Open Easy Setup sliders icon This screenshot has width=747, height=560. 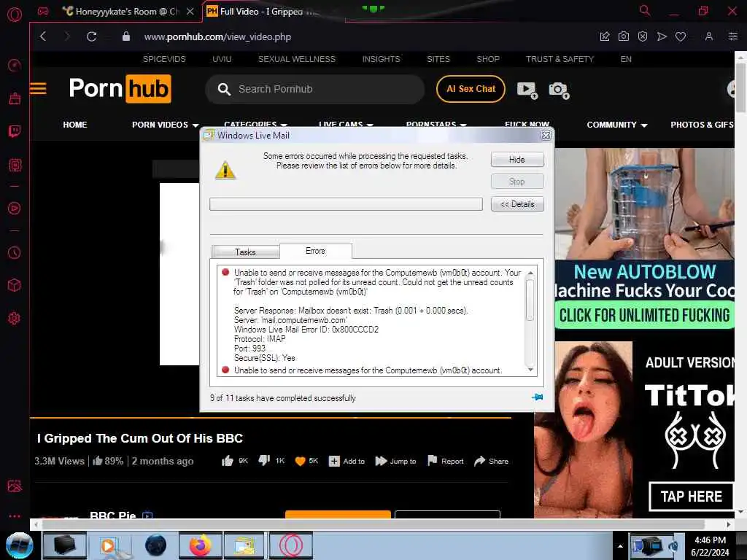(732, 36)
